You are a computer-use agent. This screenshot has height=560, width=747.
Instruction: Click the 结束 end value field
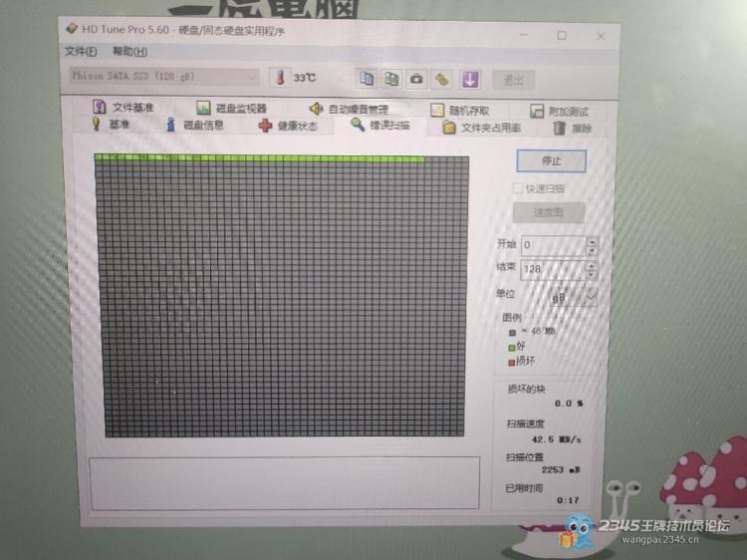tap(553, 269)
